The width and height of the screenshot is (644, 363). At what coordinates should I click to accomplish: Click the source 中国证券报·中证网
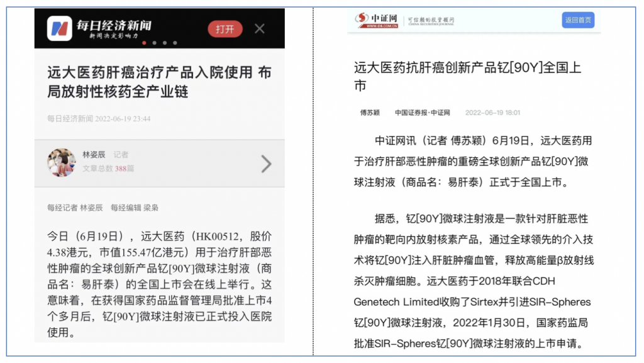pyautogui.click(x=422, y=113)
